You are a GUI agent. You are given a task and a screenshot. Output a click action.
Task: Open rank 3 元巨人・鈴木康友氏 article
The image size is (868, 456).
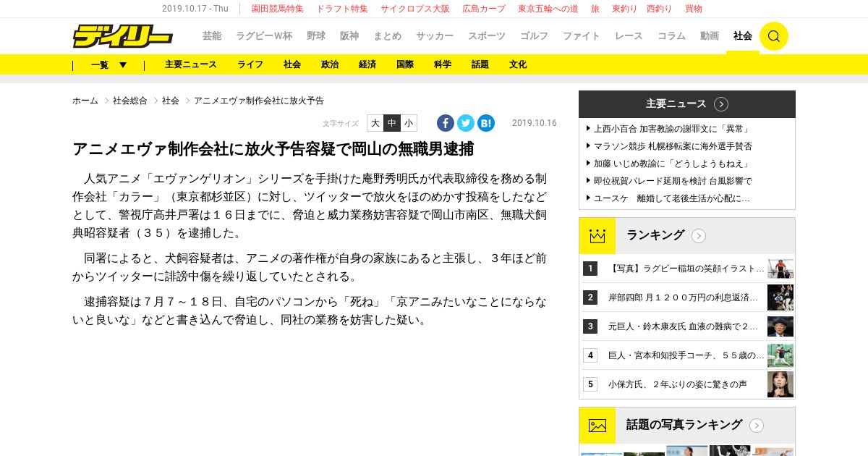click(x=684, y=326)
